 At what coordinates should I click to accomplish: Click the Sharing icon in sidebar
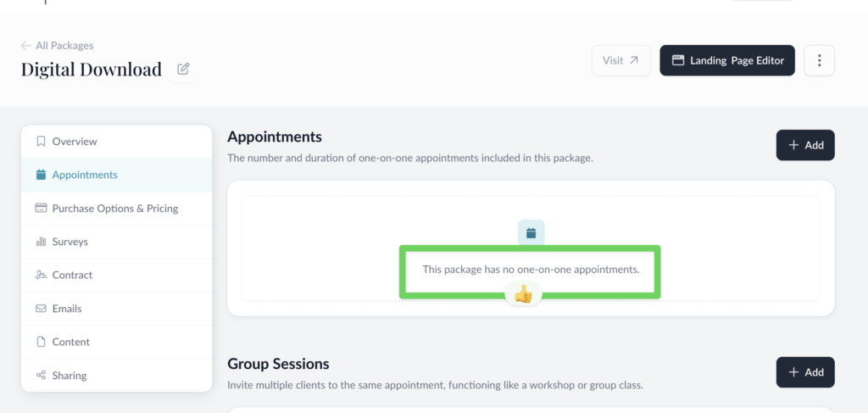(x=41, y=376)
